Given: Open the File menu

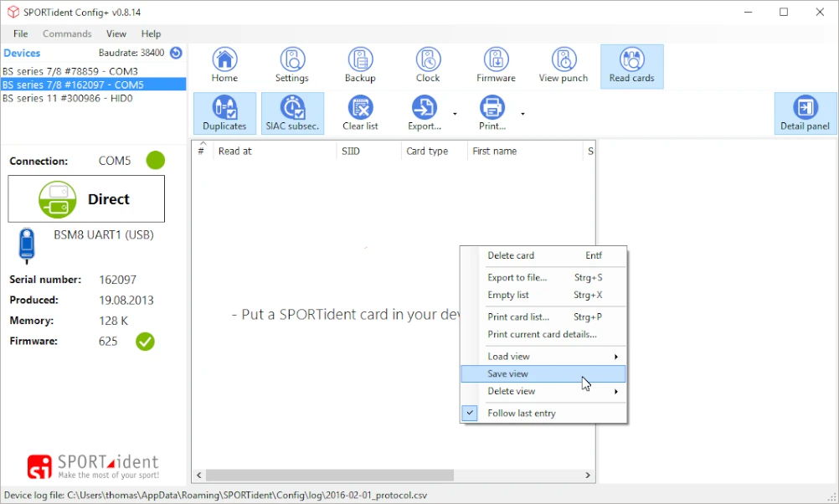Looking at the screenshot, I should (20, 33).
